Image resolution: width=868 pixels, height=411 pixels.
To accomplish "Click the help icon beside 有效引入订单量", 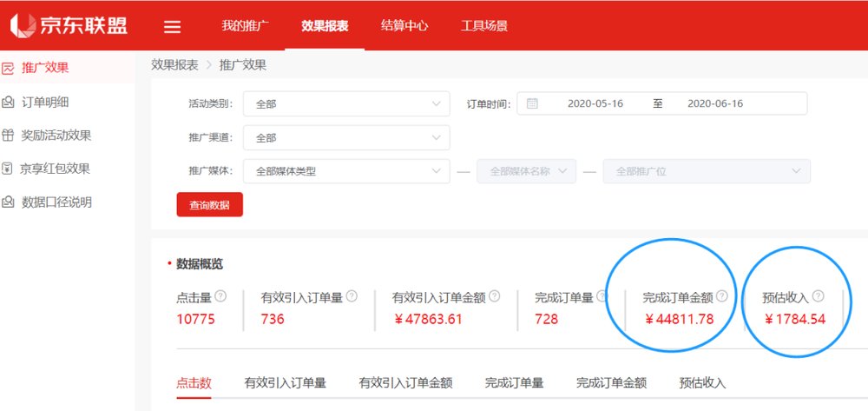I will tap(352, 296).
